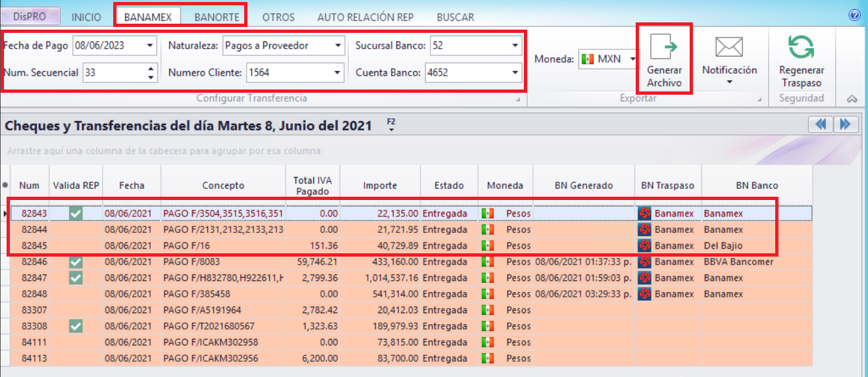Toggle Valida REP checkbox for row 82846
Viewport: 868px width, 377px height.
[76, 262]
